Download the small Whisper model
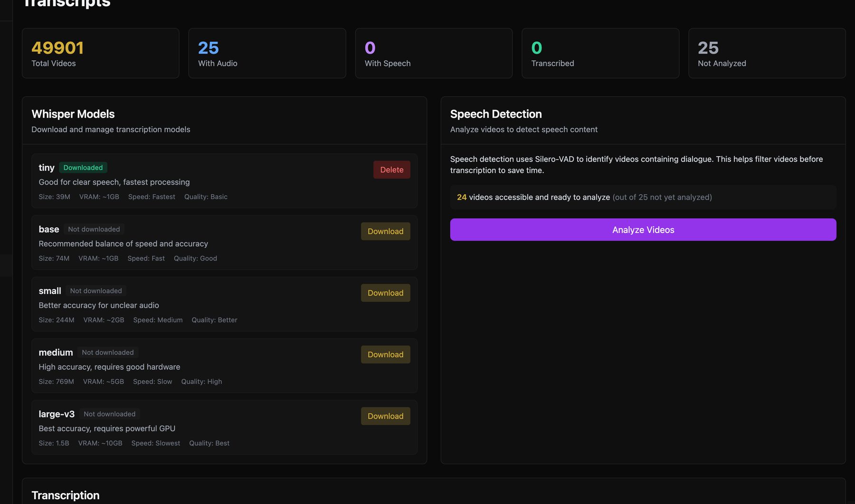The width and height of the screenshot is (855, 504). coord(385,293)
